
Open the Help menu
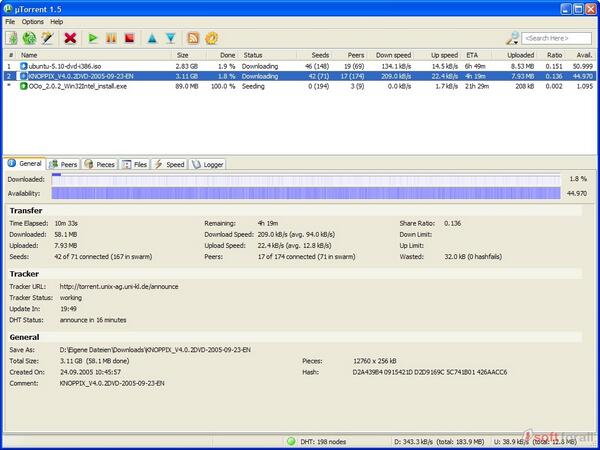[x=57, y=22]
